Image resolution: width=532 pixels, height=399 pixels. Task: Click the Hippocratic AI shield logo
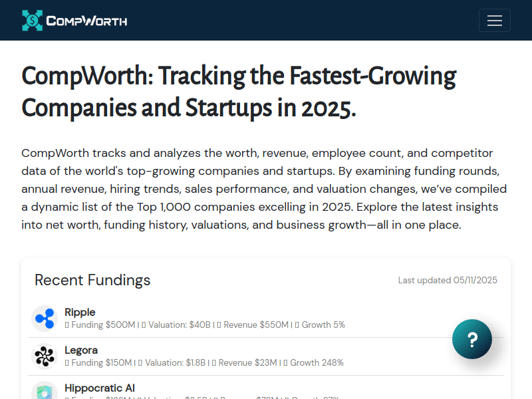click(45, 391)
